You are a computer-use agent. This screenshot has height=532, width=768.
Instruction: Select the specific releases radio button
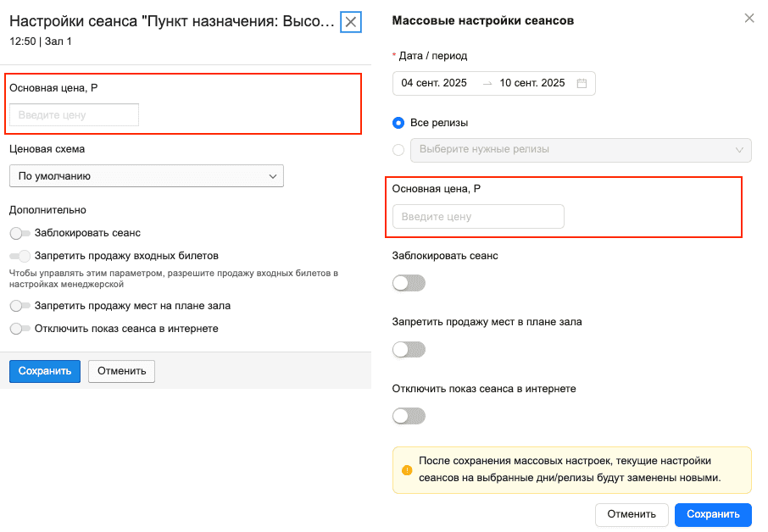pyautogui.click(x=398, y=150)
